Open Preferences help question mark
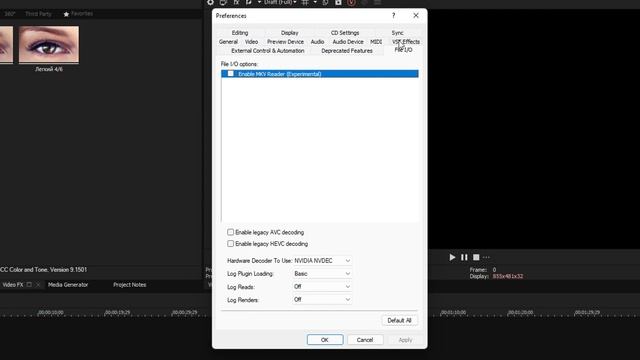The image size is (640, 360). point(393,16)
